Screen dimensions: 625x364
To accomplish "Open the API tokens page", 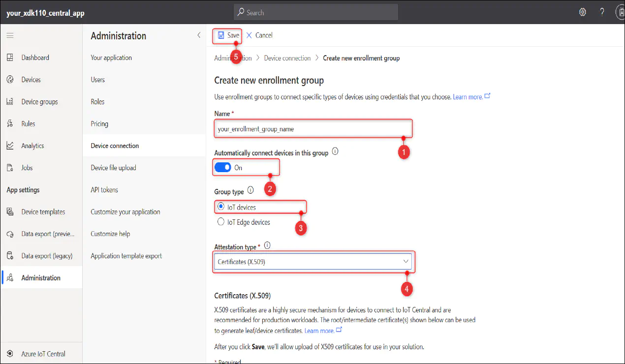I will click(x=104, y=190).
